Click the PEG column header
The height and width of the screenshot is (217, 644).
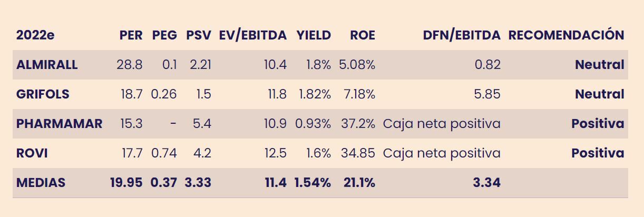pyautogui.click(x=164, y=35)
